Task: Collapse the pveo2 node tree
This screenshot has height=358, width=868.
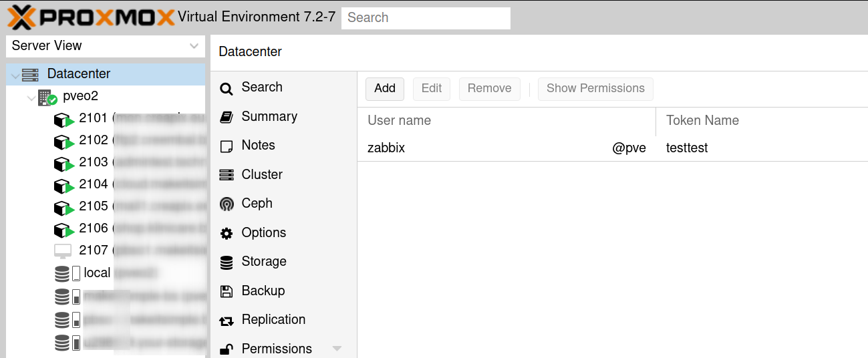Action: 31,98
